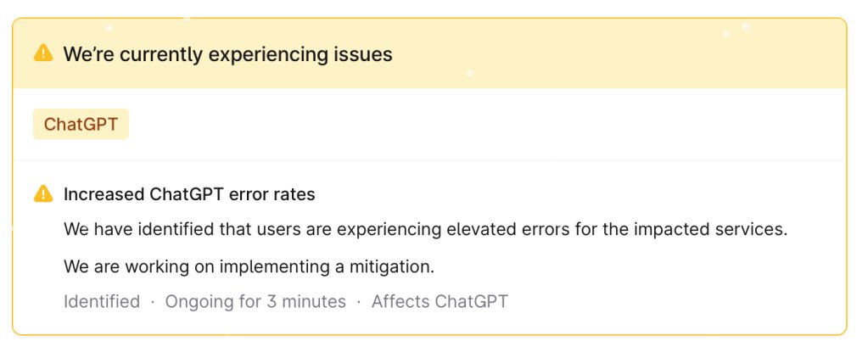
Task: Click the Identified status label
Action: (x=102, y=301)
